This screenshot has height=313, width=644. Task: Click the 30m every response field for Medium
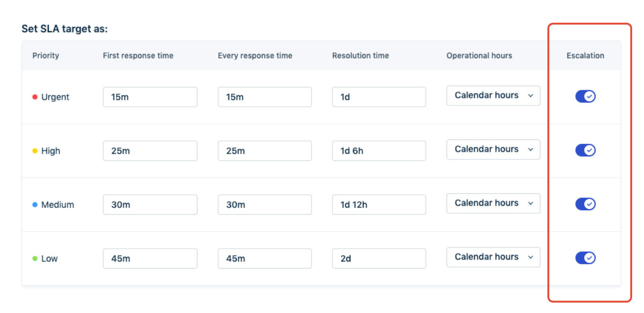265,204
